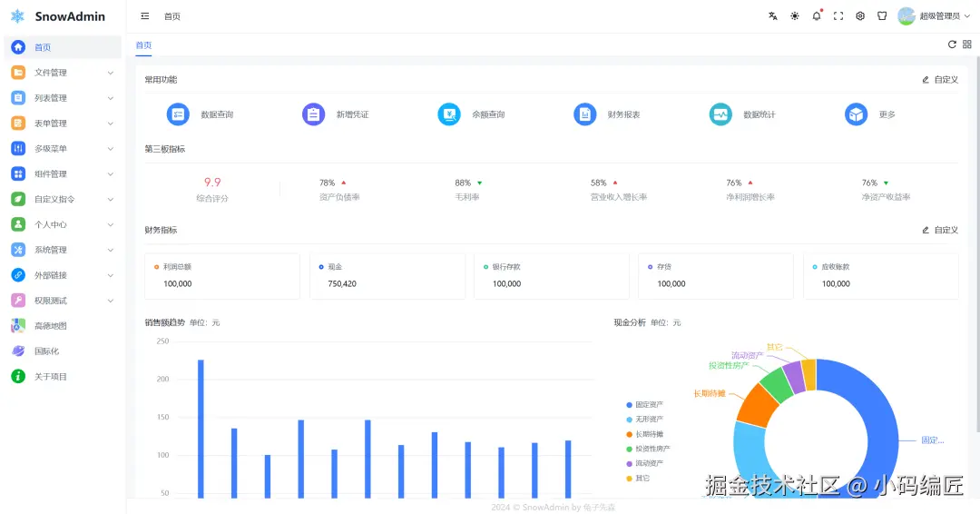Expand the 表单管理 sidebar menu

click(x=63, y=124)
